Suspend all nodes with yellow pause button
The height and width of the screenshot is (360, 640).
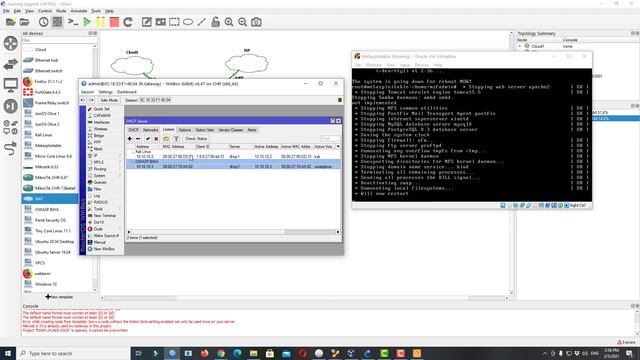pos(100,22)
